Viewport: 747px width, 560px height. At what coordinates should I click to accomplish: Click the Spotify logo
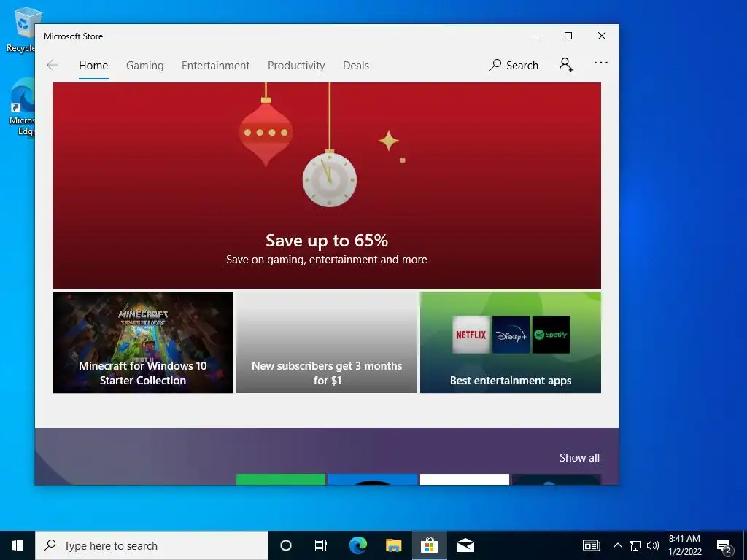[551, 335]
